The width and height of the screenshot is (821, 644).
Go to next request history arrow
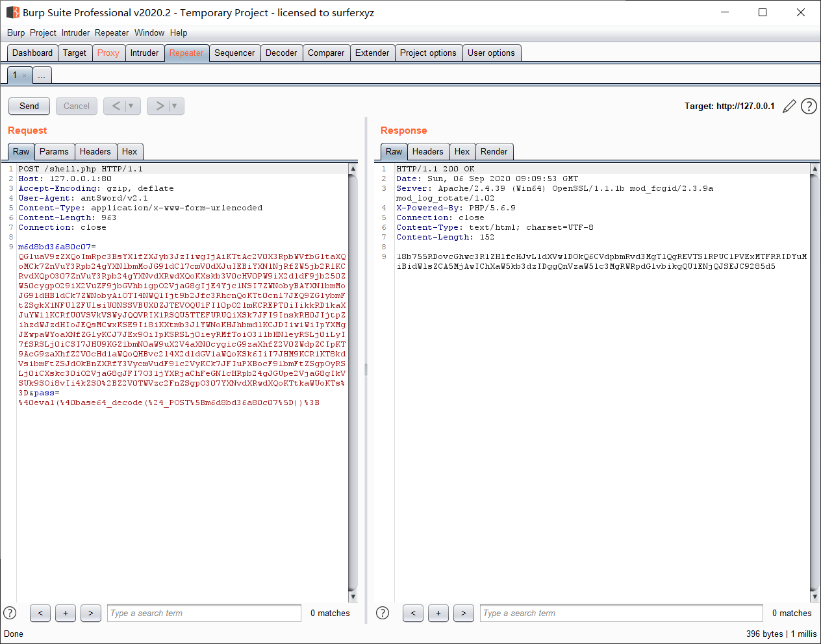tap(160, 106)
